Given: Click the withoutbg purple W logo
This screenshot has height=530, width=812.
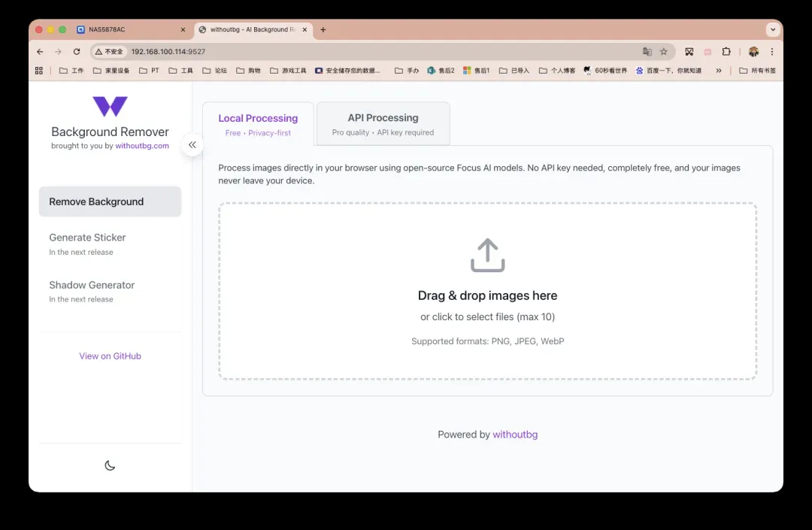Looking at the screenshot, I should click(110, 107).
